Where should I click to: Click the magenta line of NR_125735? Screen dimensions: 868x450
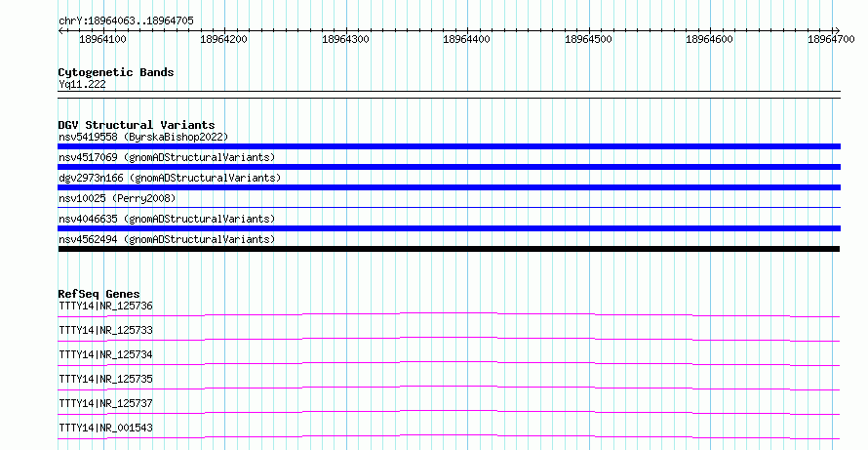(x=449, y=388)
